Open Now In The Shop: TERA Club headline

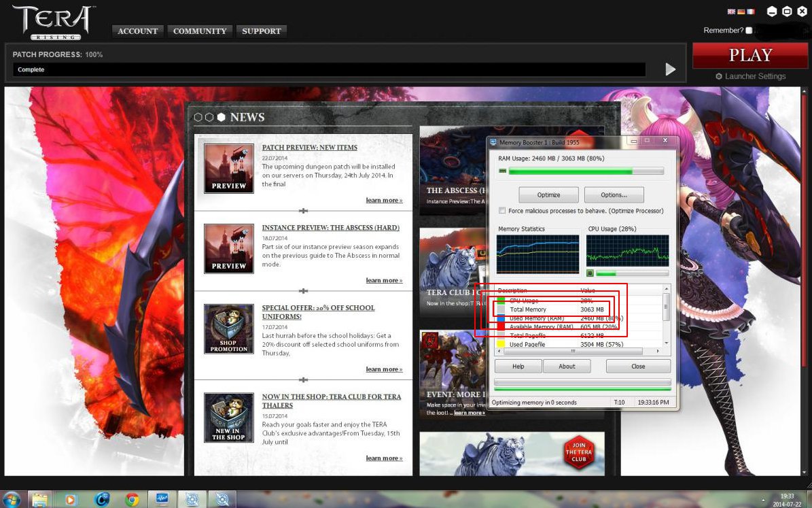point(332,401)
